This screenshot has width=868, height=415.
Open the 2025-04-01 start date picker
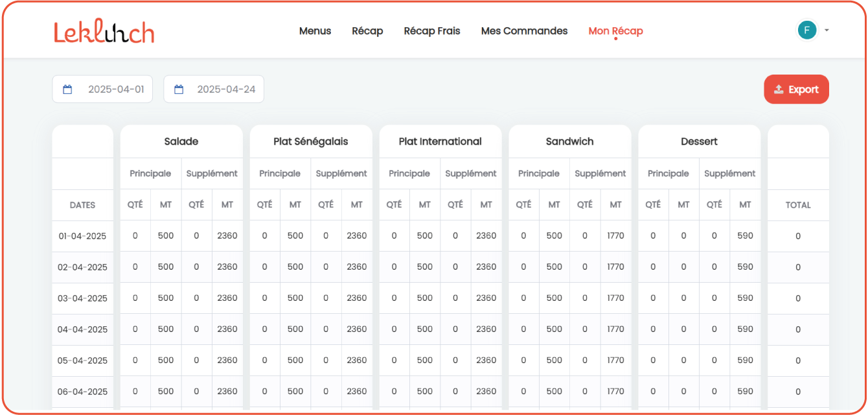tap(115, 89)
